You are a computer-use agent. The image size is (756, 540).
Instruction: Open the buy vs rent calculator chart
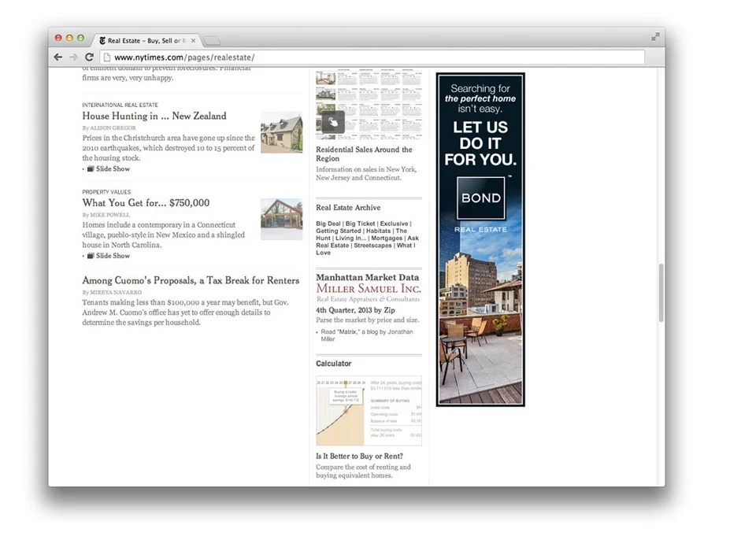click(369, 411)
